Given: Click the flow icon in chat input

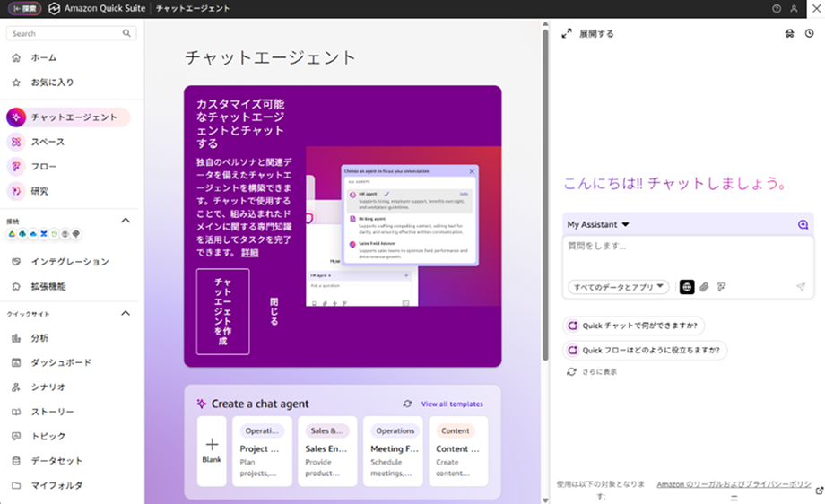Looking at the screenshot, I should (721, 287).
